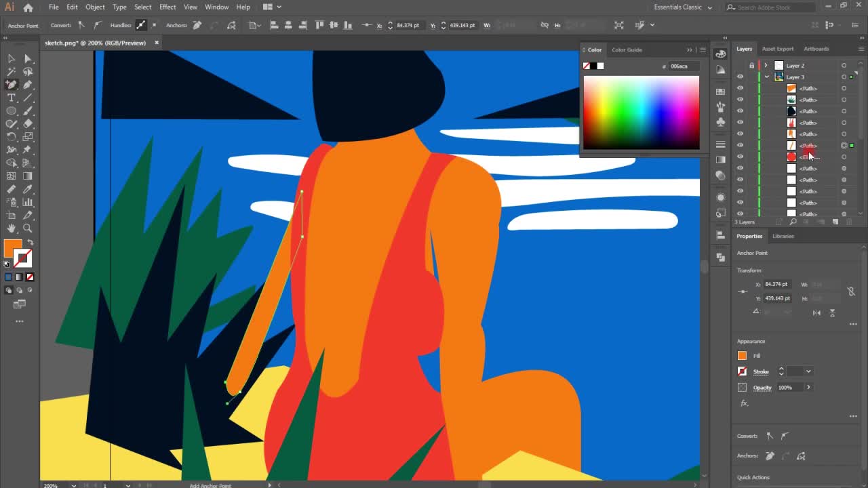Click the Locate Object magnifier in Layers
This screenshot has height=488, width=868.
794,222
